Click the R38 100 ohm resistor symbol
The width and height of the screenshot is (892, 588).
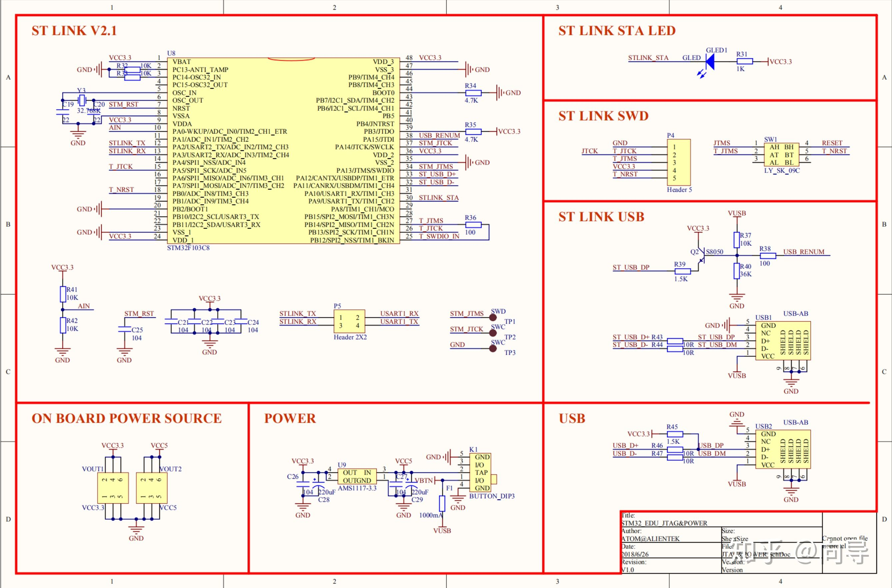(768, 256)
